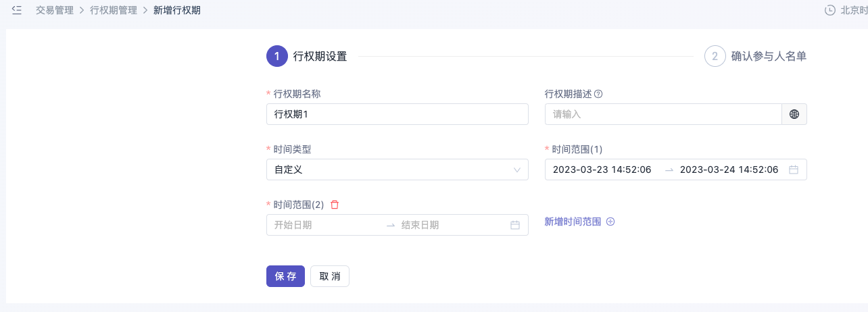This screenshot has height=312, width=868.
Task: Expand dropdown arrow of 自定义 select
Action: click(517, 170)
